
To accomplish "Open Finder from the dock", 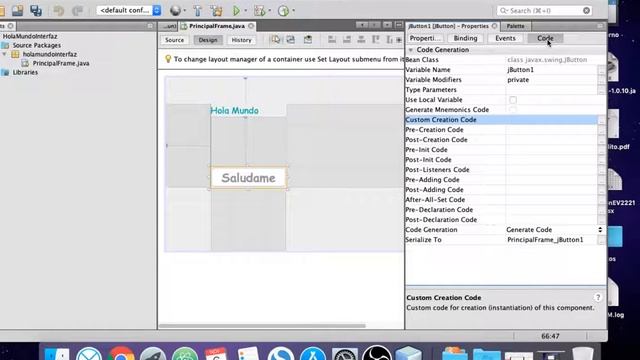I will 57,354.
